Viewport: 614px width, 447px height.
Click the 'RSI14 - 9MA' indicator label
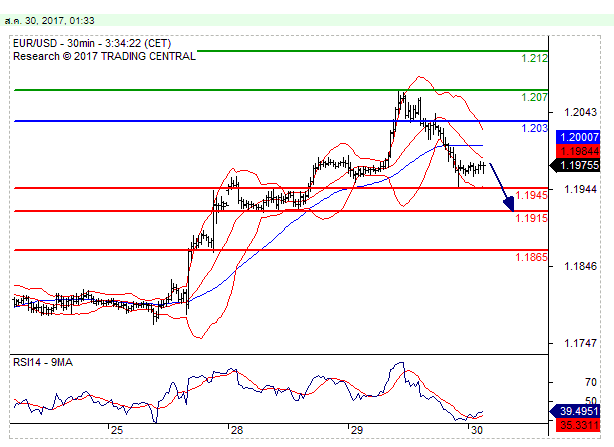tap(43, 362)
